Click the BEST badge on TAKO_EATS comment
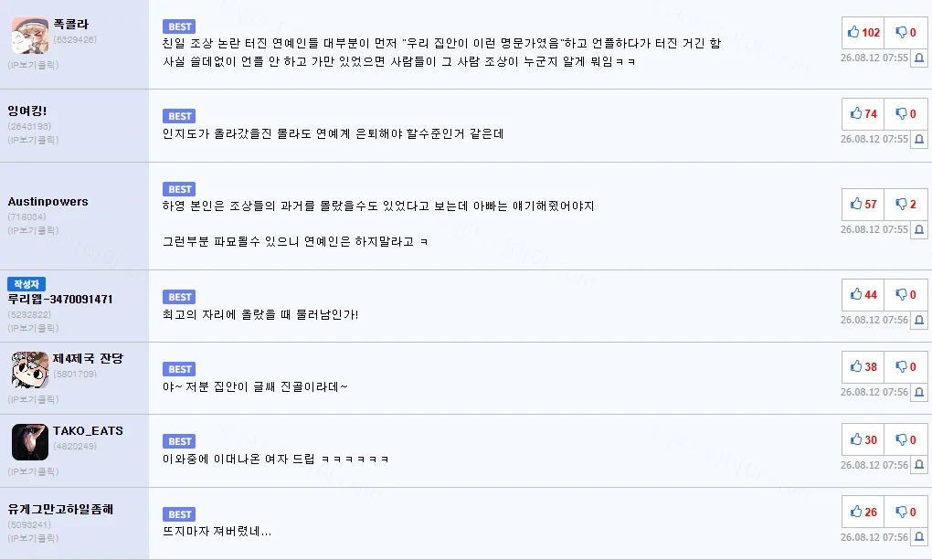Screen dimensions: 932x560 pos(179,441)
